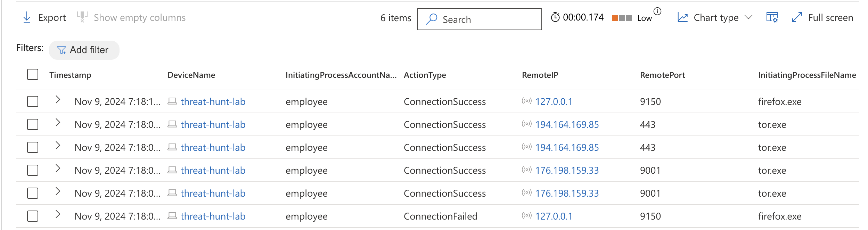Click the info icon beside Low
The width and height of the screenshot is (868, 230).
coord(657,11)
